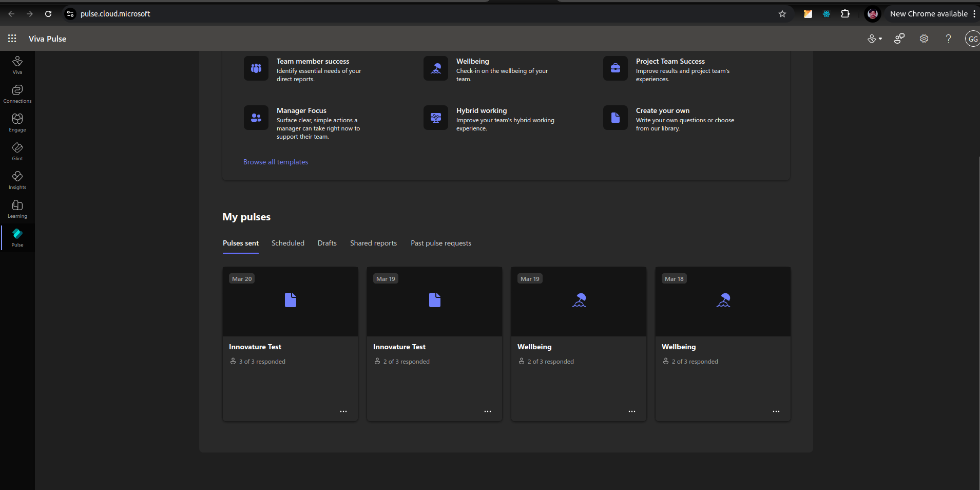
Task: Open the Mar 18 Wellbeing pulse thumbnail
Action: point(723,301)
